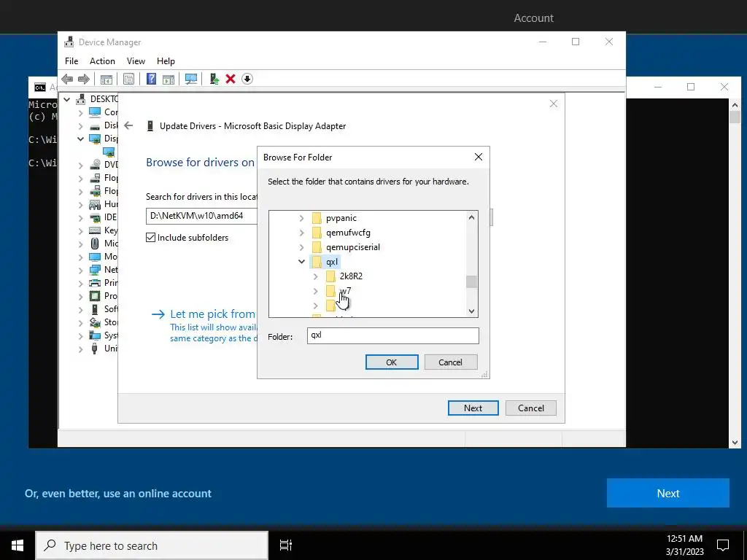
Task: Select the display adapter device under Display adapters
Action: pyautogui.click(x=109, y=152)
